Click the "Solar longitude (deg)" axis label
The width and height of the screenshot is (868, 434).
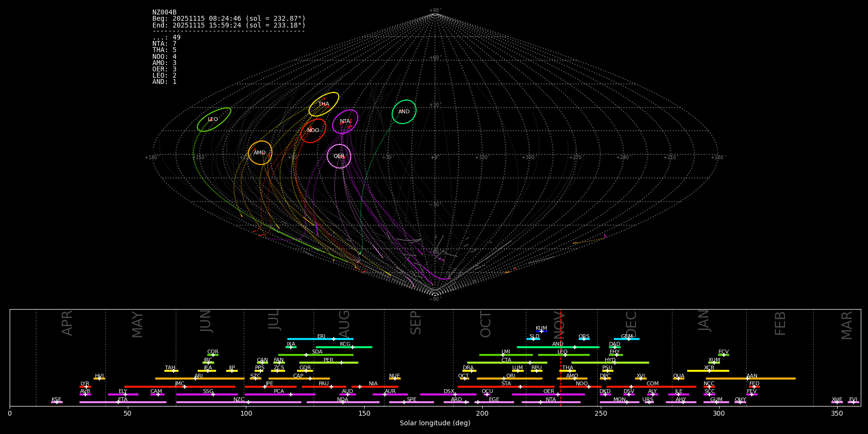click(434, 423)
